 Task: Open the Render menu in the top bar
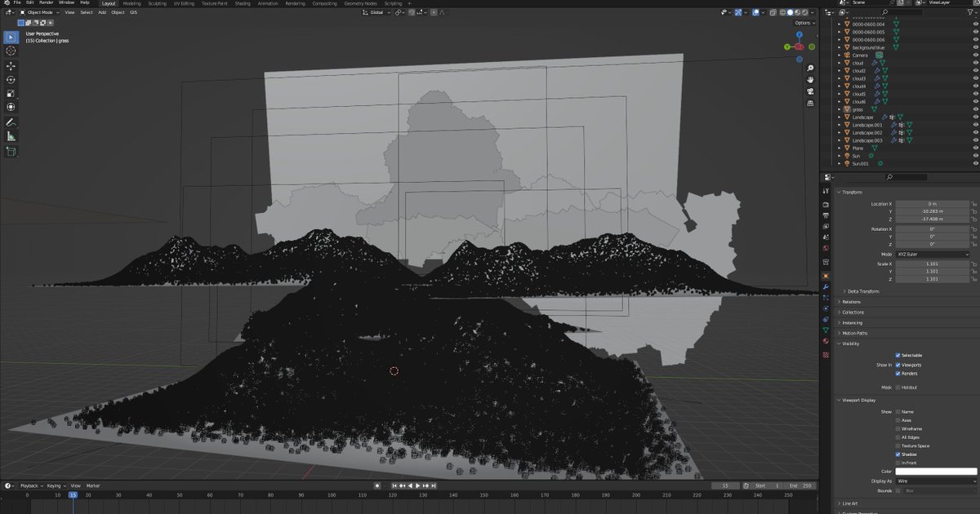[x=46, y=2]
